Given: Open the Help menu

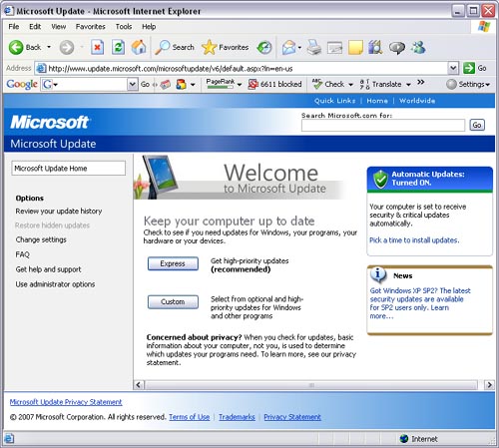Looking at the screenshot, I should click(x=149, y=27).
